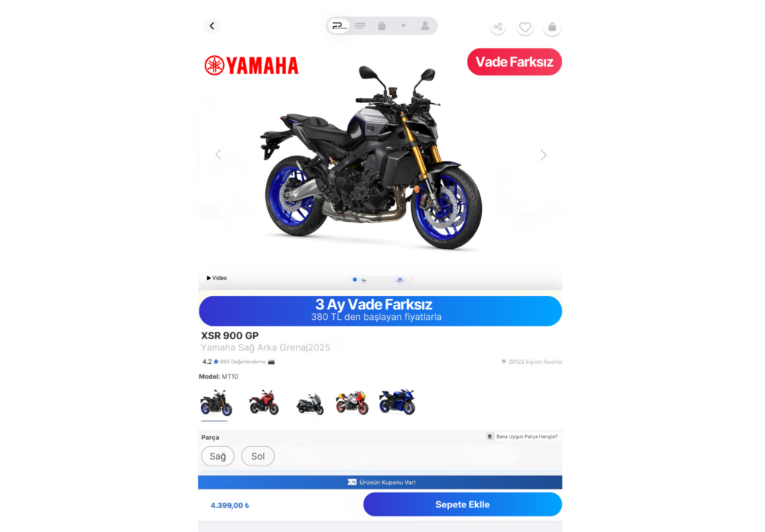Tap the small heart in the navigation pill
Viewport: 765px width, 532px height.
(403, 26)
